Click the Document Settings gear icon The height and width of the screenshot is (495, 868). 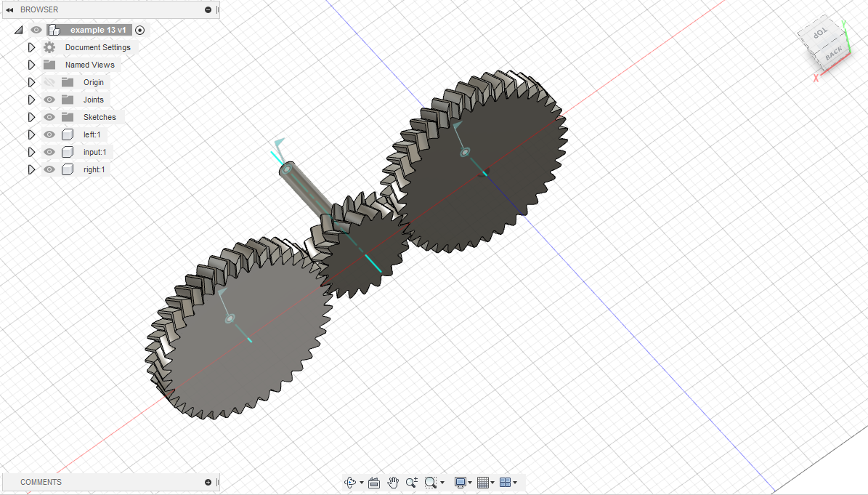coord(49,48)
